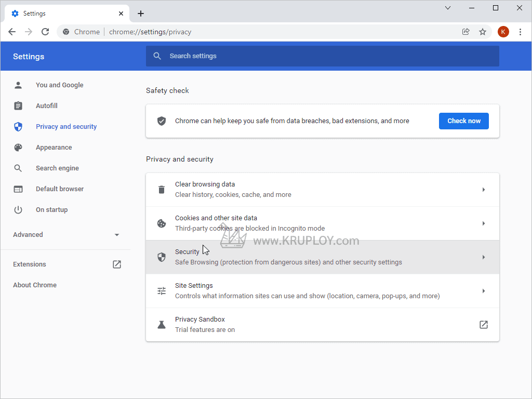Open Security settings row
Image resolution: width=532 pixels, height=399 pixels.
(x=322, y=257)
